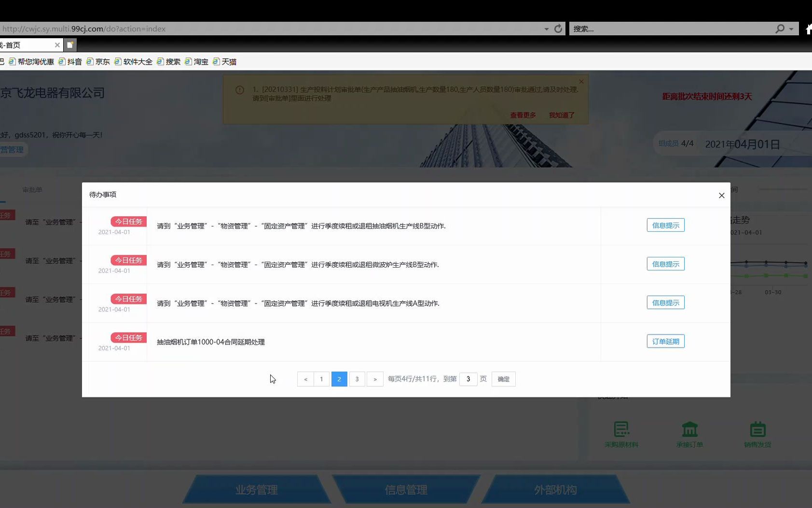This screenshot has height=508, width=812.
Task: Open the 搜索 bookmark
Action: [x=168, y=61]
